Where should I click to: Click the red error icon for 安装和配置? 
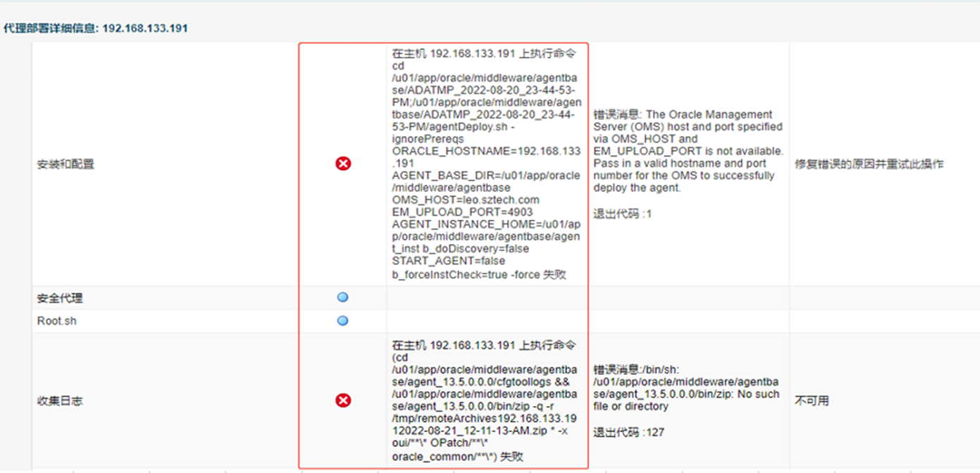tap(343, 164)
